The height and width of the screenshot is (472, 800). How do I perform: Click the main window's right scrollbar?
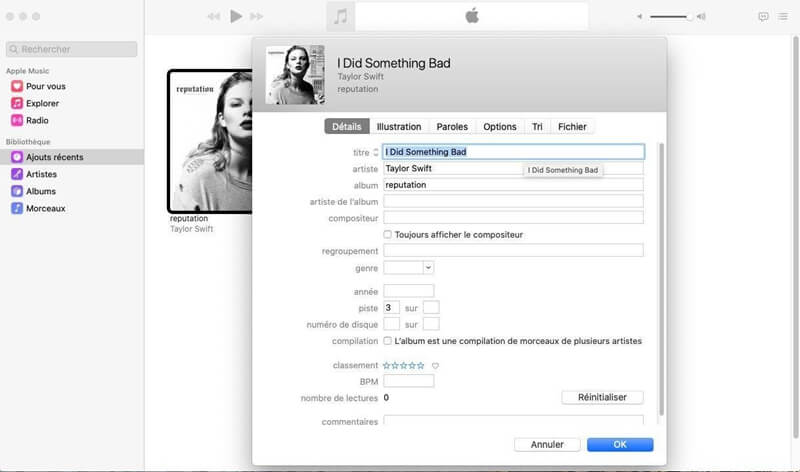pyautogui.click(x=795, y=237)
